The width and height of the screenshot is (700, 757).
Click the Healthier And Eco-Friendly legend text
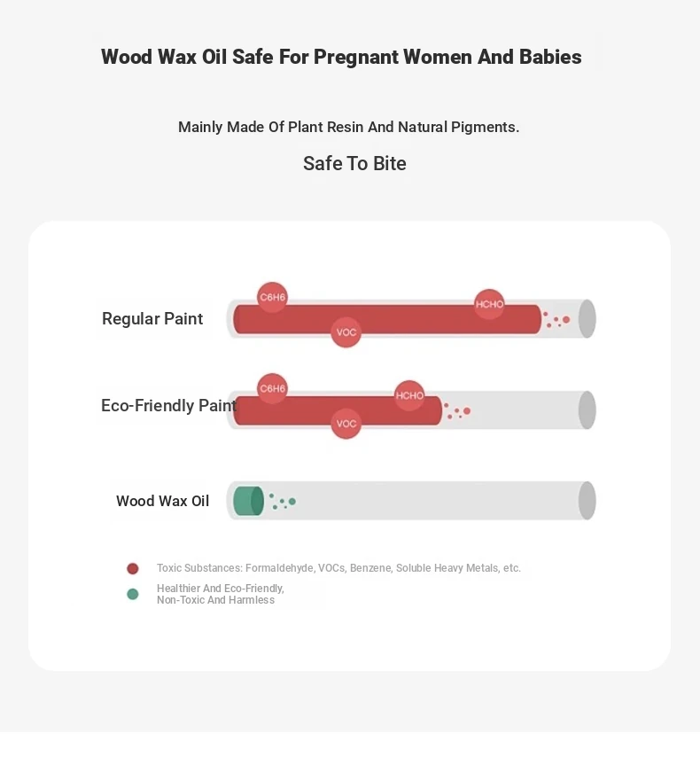[x=220, y=594]
